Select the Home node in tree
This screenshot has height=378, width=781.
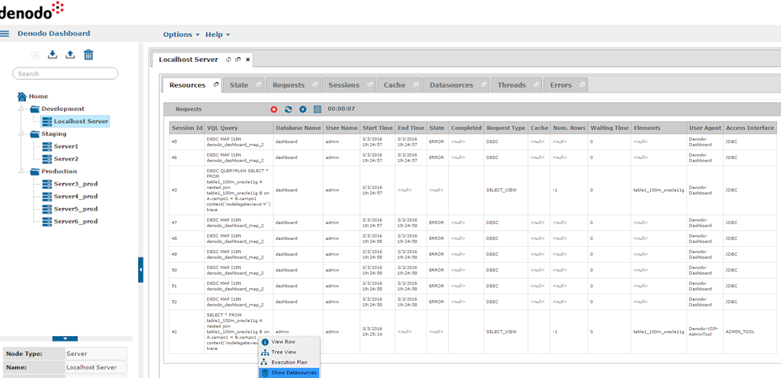(x=33, y=96)
